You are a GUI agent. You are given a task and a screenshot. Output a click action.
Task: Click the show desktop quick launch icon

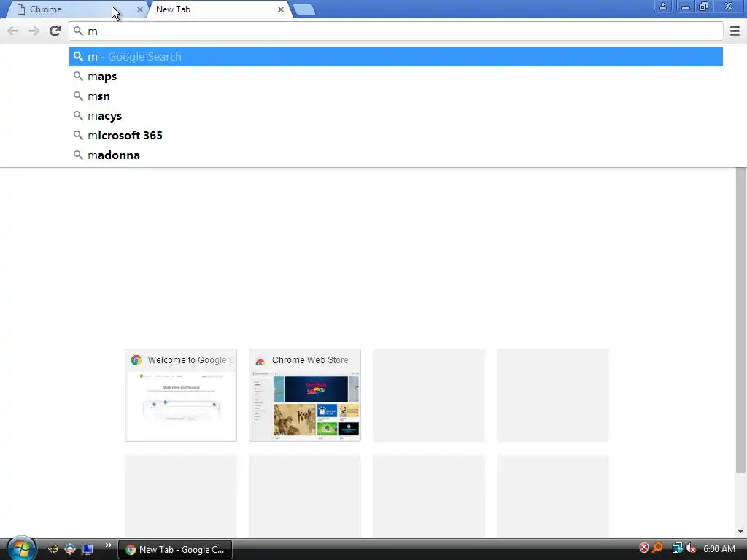(x=88, y=550)
